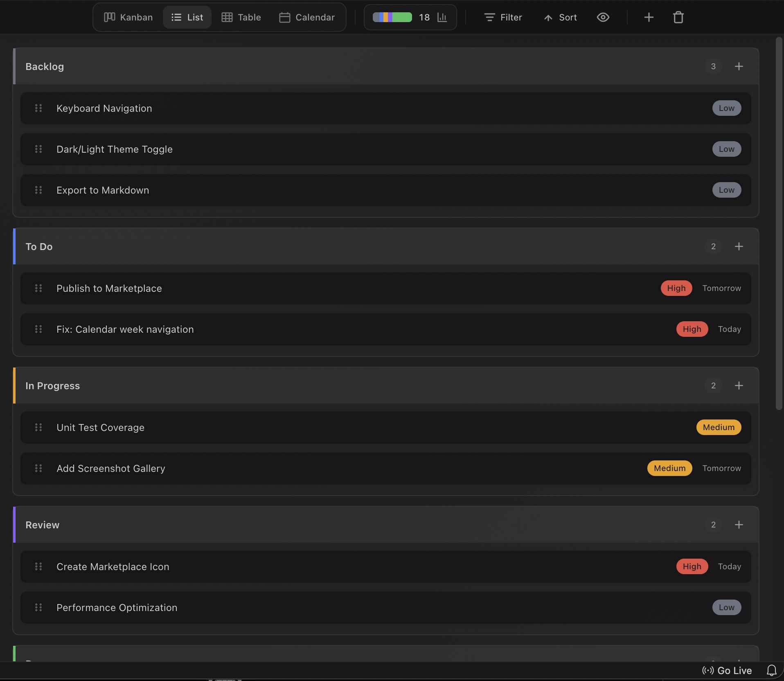Toggle the Low priority pill on Performance Optimization
The width and height of the screenshot is (784, 681).
pyautogui.click(x=726, y=607)
